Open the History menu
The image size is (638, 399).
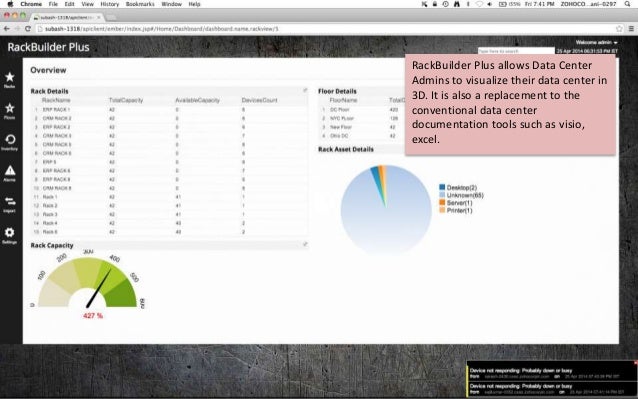point(109,4)
